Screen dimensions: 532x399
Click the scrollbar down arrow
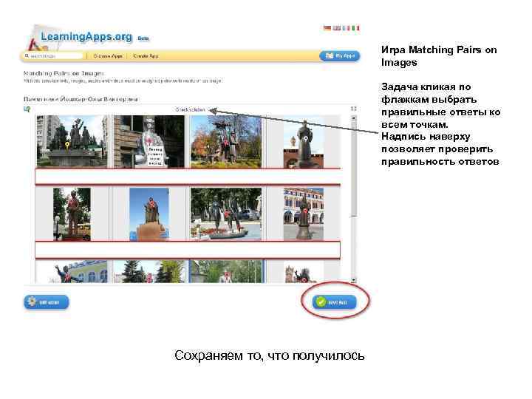pos(353,280)
